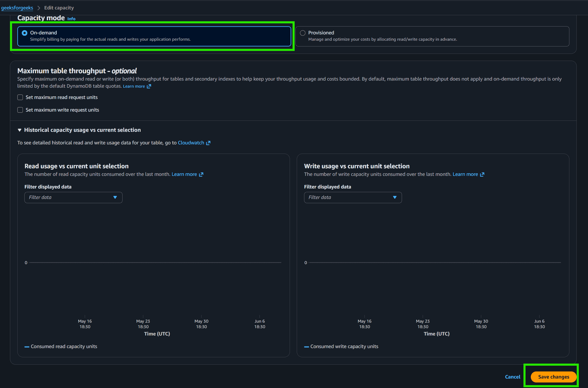Select the On-demand capacity mode radio button
588x388 pixels.
[24, 33]
